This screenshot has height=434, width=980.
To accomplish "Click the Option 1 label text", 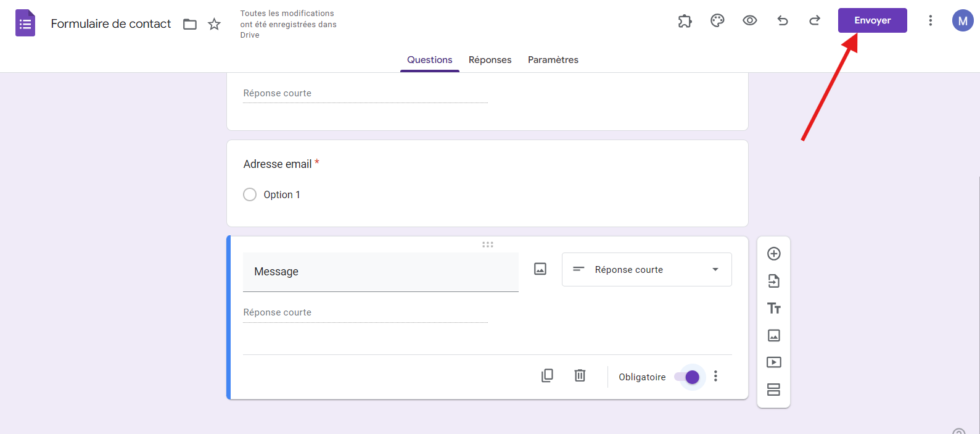I will click(282, 194).
